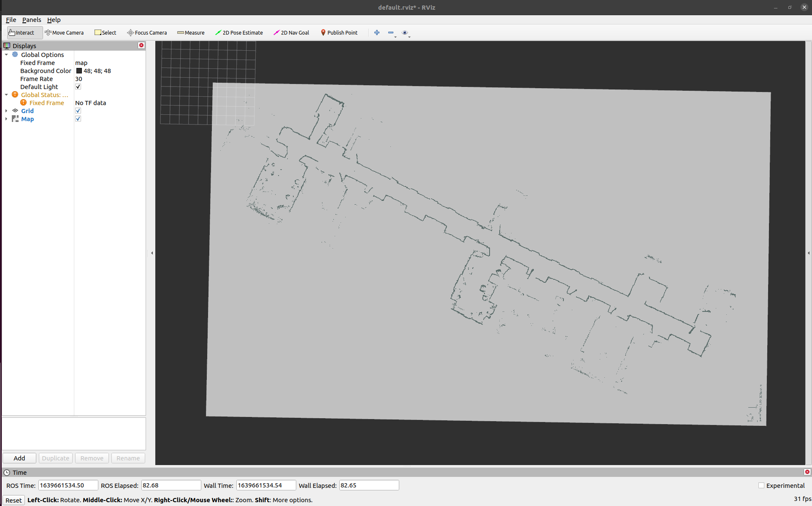812x506 pixels.
Task: Open the File menu
Action: pyautogui.click(x=11, y=20)
